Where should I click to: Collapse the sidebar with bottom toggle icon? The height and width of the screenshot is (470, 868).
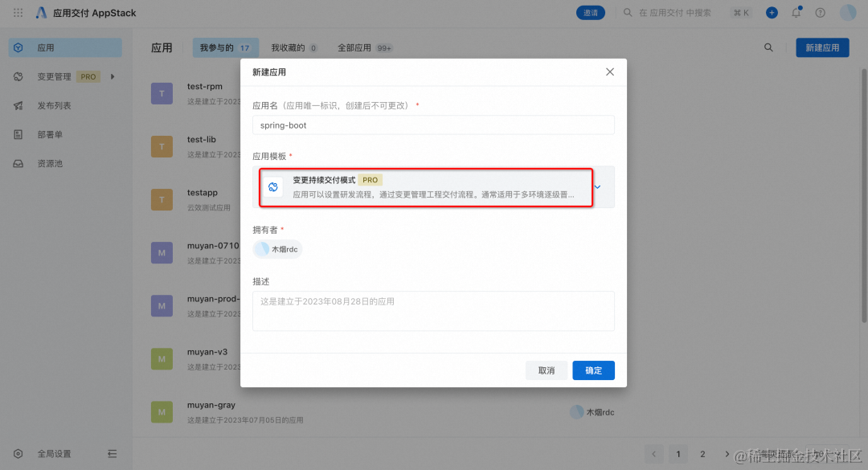click(x=113, y=453)
